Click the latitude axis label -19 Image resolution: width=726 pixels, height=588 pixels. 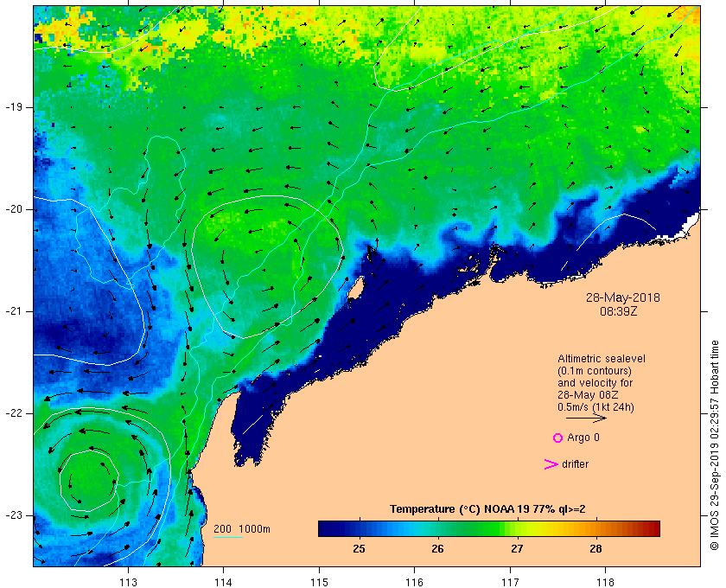pos(13,107)
